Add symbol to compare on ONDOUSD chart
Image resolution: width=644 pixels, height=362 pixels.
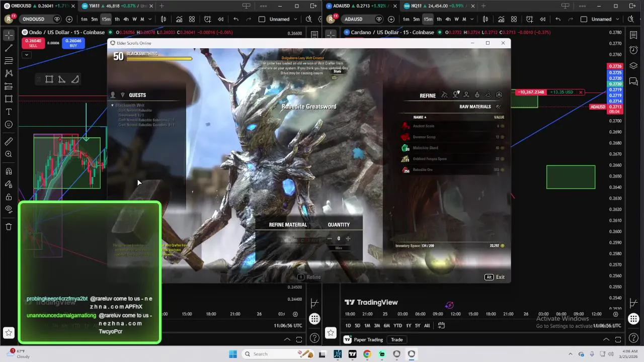[69, 19]
